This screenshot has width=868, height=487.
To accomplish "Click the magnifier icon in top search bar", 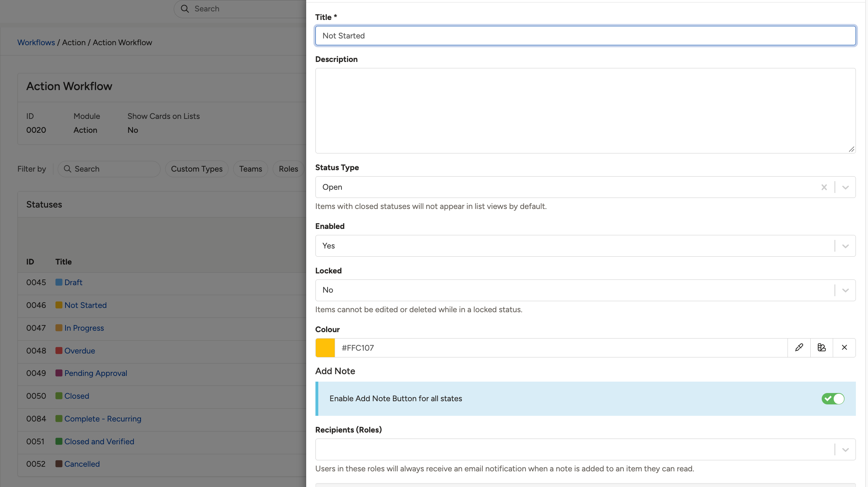I will click(x=185, y=9).
